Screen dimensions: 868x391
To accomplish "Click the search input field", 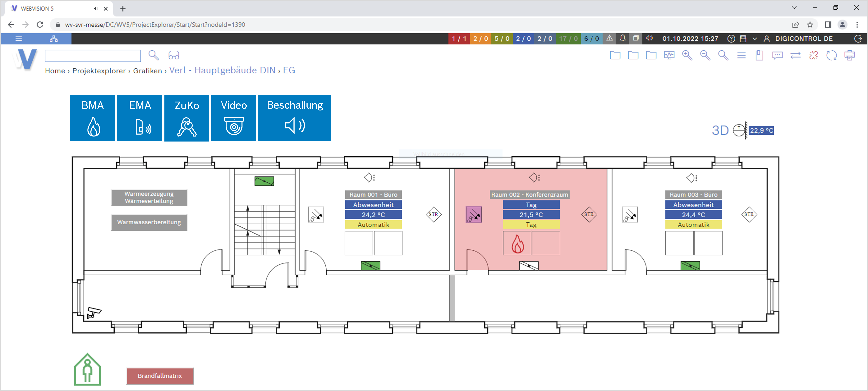I will pyautogui.click(x=93, y=55).
